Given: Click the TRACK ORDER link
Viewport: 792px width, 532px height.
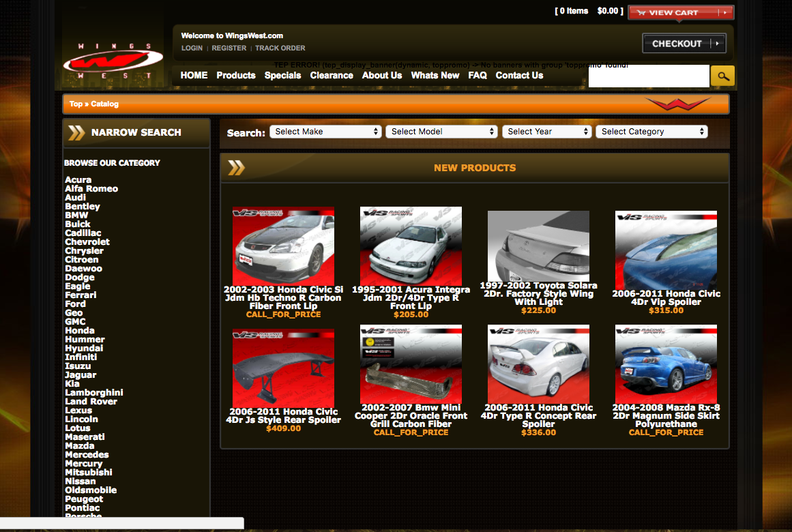Looking at the screenshot, I should pyautogui.click(x=280, y=48).
